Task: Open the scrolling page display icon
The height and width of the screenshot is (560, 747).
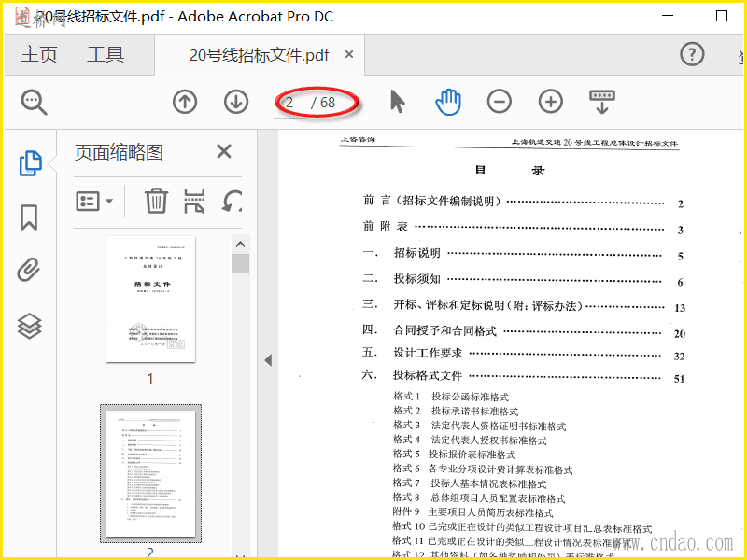Action: pos(602,102)
